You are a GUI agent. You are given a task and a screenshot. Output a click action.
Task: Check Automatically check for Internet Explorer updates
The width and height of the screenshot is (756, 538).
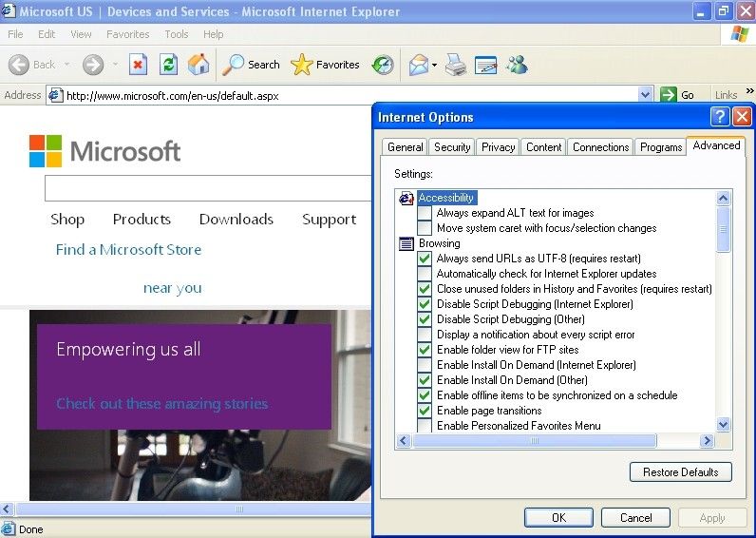coord(425,274)
